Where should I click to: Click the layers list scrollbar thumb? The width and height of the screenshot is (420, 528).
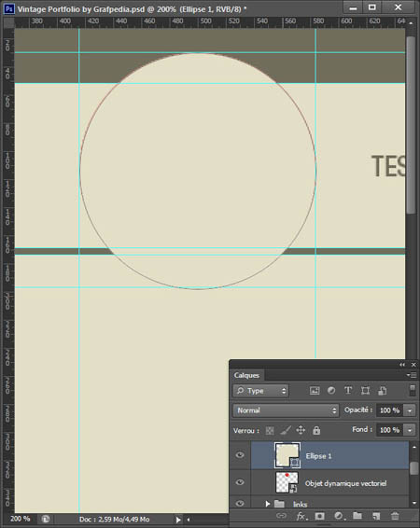414,468
